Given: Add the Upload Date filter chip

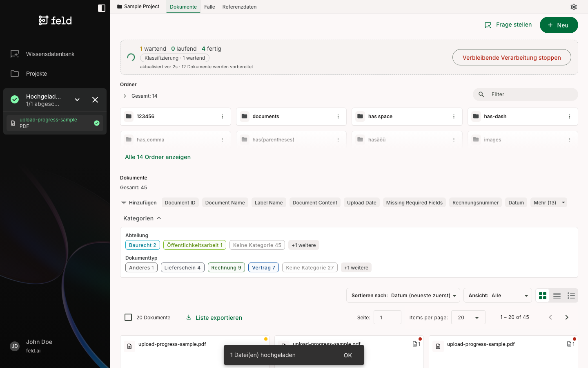Looking at the screenshot, I should coord(362,203).
